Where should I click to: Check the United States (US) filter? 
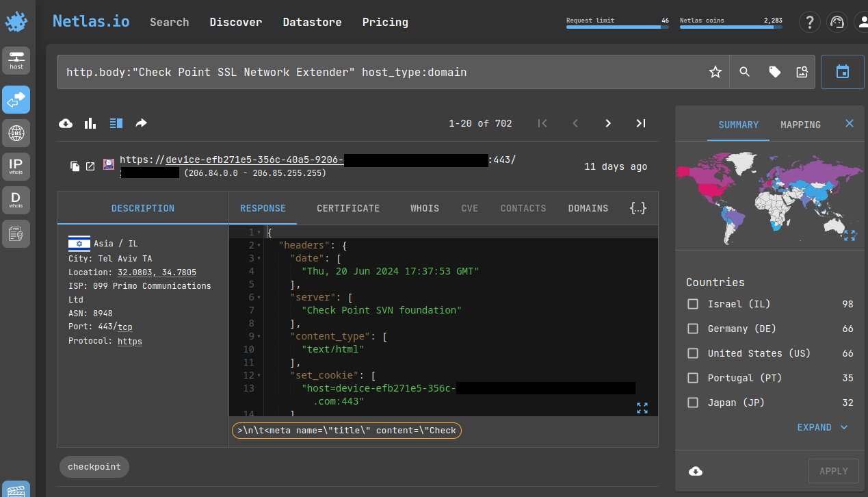[693, 353]
